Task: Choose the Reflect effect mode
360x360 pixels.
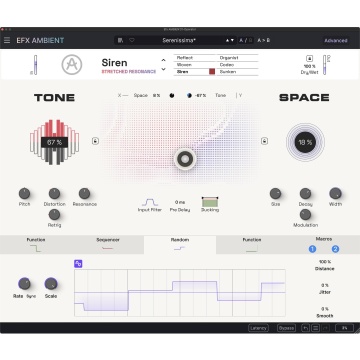Action: 195,58
